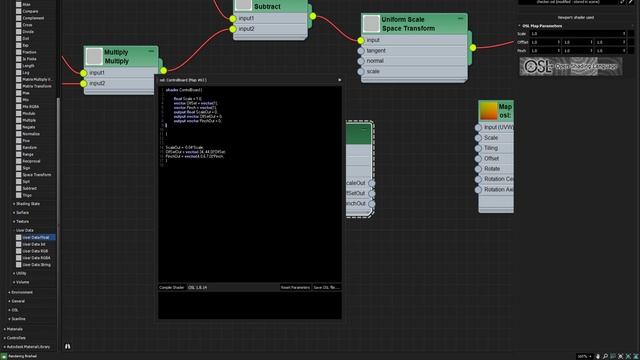The width and height of the screenshot is (640, 360).
Task: Select User Data Float in the browser
Action: [x=36, y=237]
